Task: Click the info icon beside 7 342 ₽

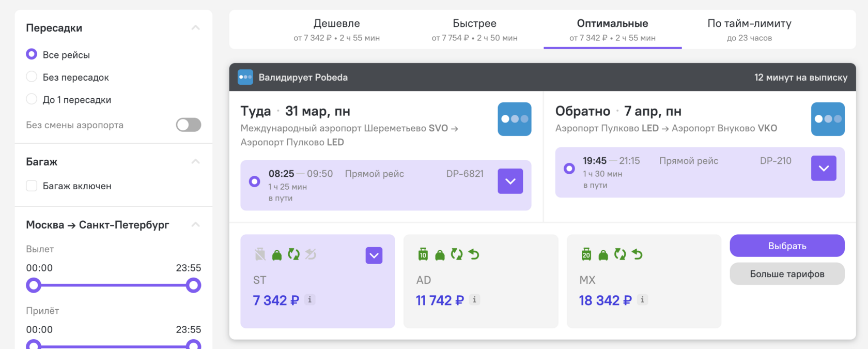Action: click(309, 299)
